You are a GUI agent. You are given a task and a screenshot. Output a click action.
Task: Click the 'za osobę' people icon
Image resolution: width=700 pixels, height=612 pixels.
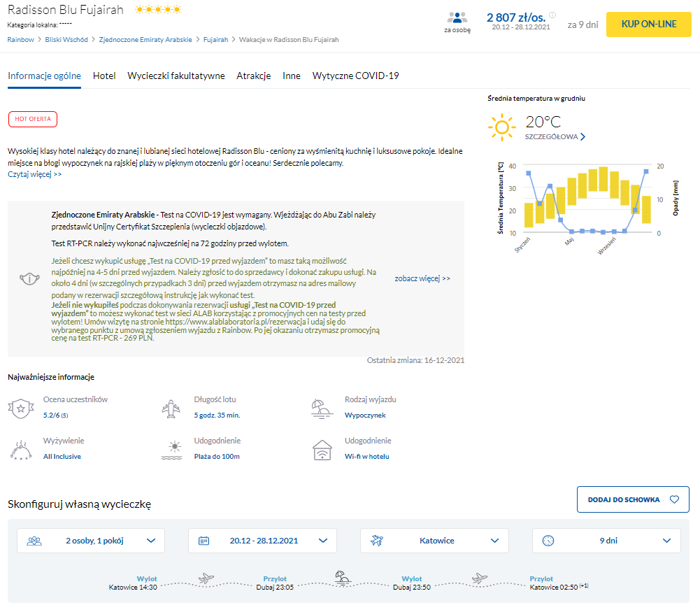[457, 18]
